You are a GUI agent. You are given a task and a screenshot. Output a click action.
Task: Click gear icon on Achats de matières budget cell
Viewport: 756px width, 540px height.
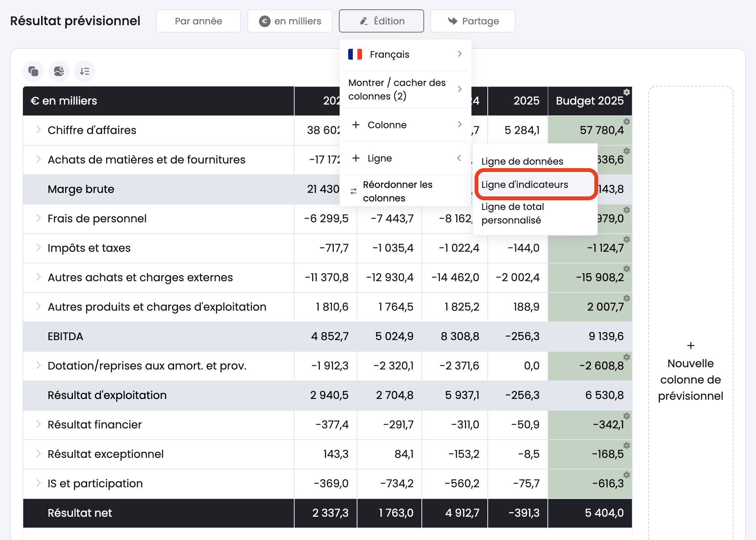(627, 151)
